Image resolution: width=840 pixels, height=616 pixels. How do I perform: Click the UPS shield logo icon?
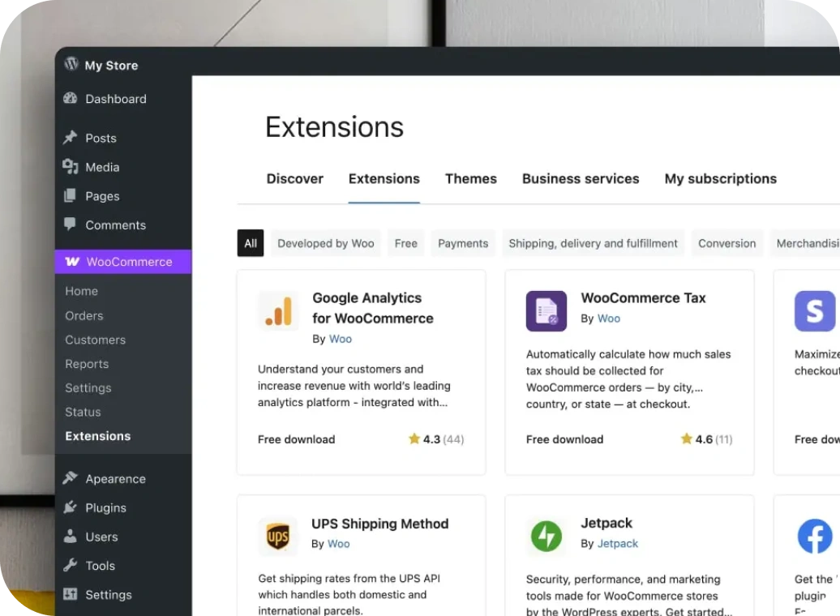click(x=278, y=537)
